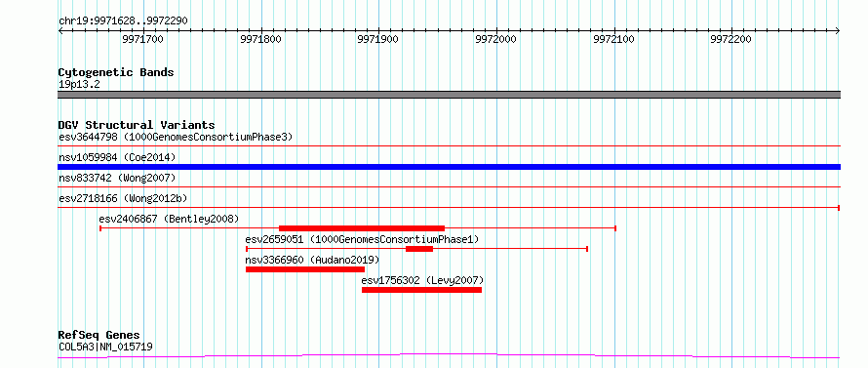Open esv2659051 (1000GenomesConsortiumPhase1) label
This screenshot has width=868, height=368.
[x=362, y=239]
